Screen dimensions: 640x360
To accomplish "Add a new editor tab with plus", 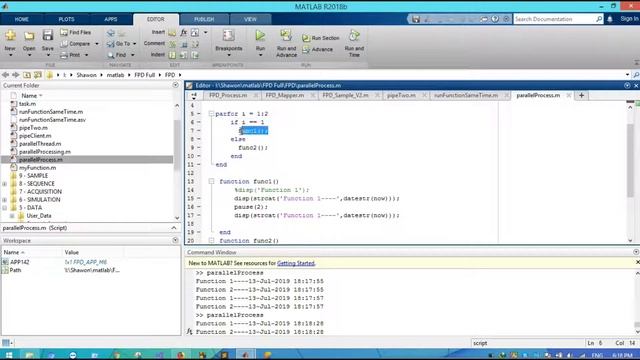I will [581, 96].
